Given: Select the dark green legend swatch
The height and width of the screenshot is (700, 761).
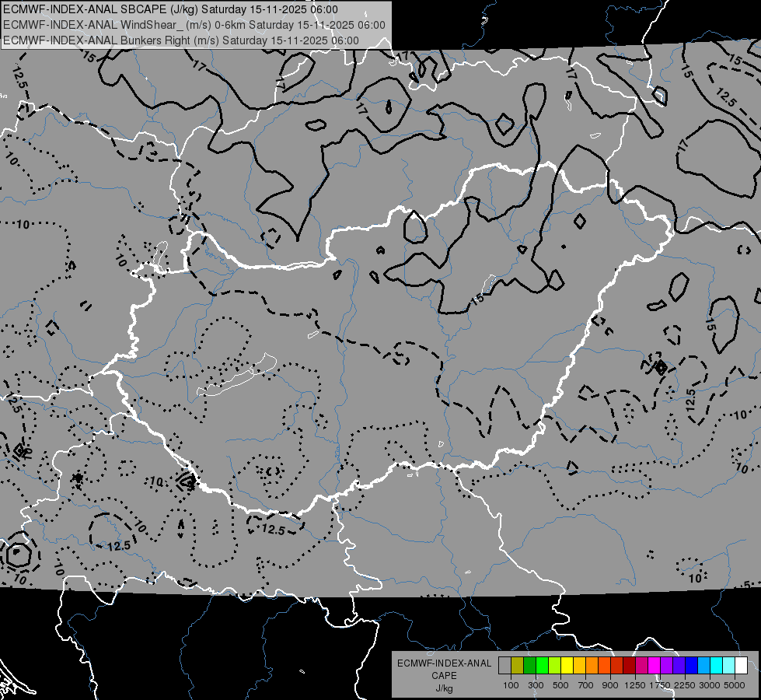Looking at the screenshot, I should (x=529, y=666).
